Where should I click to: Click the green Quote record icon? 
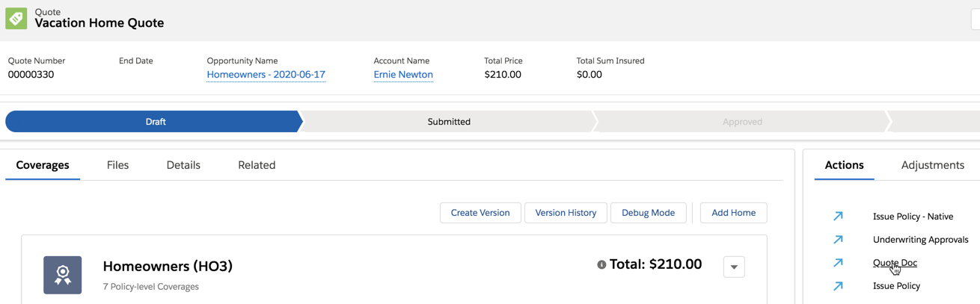click(x=16, y=18)
